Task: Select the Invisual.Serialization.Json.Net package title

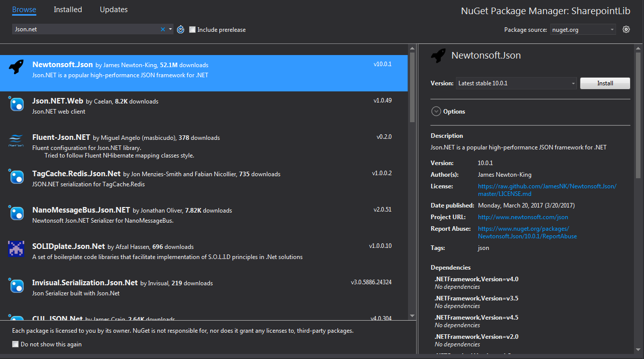Action: click(x=85, y=283)
